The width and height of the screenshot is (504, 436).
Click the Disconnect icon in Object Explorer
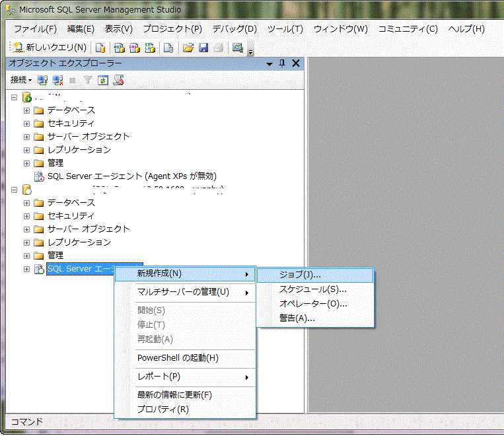[58, 80]
